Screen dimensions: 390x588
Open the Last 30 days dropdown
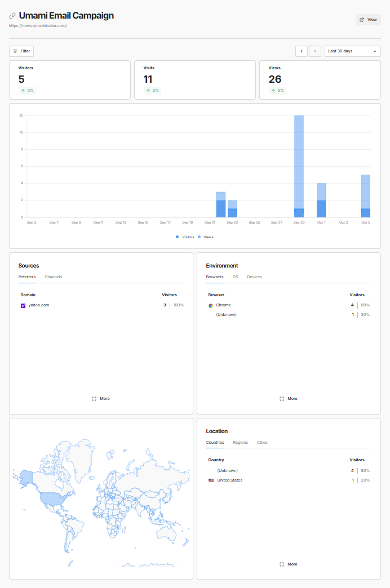tap(352, 51)
